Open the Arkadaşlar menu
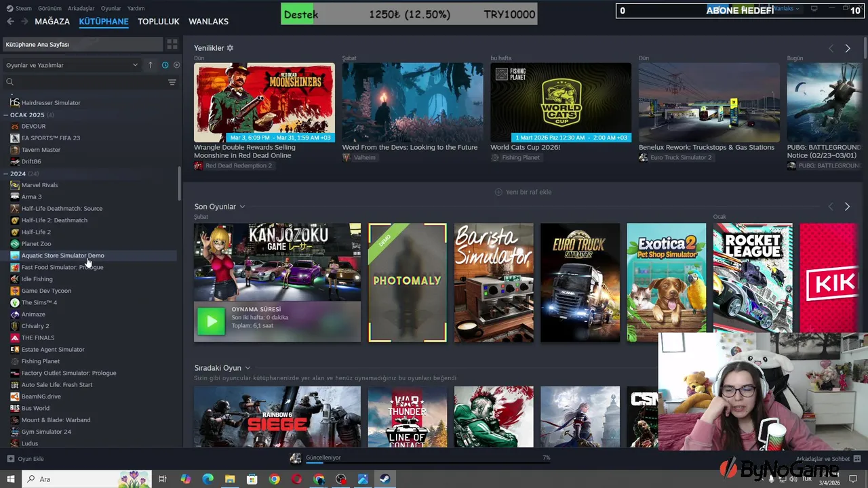The image size is (868, 488). tap(81, 8)
